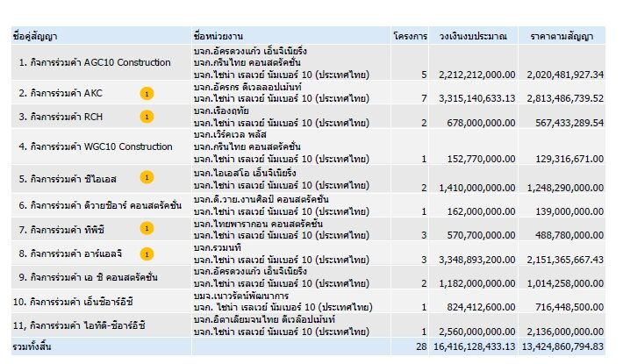Click total contract price 13,424,860,794.83
623x364 pixels.
pyautogui.click(x=562, y=347)
